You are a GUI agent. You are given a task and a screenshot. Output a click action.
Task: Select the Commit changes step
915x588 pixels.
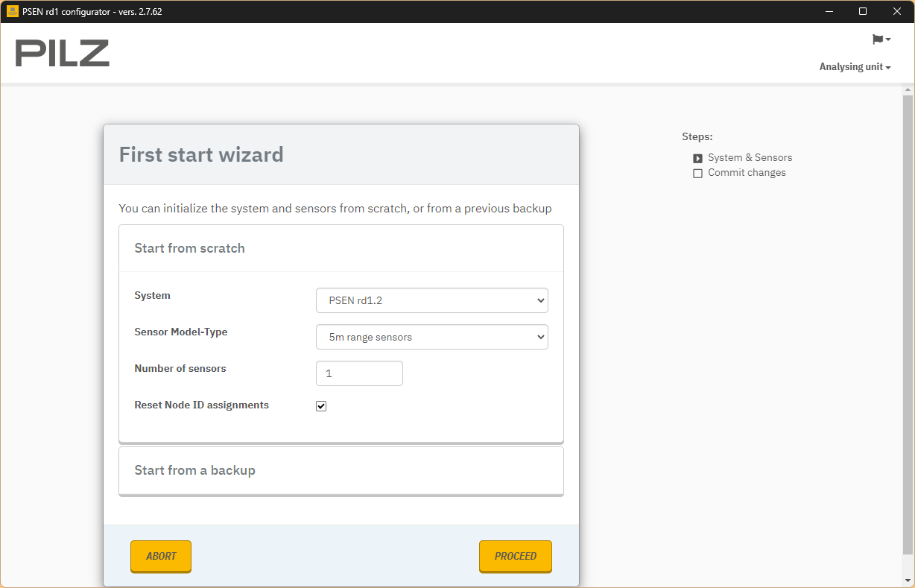point(747,173)
